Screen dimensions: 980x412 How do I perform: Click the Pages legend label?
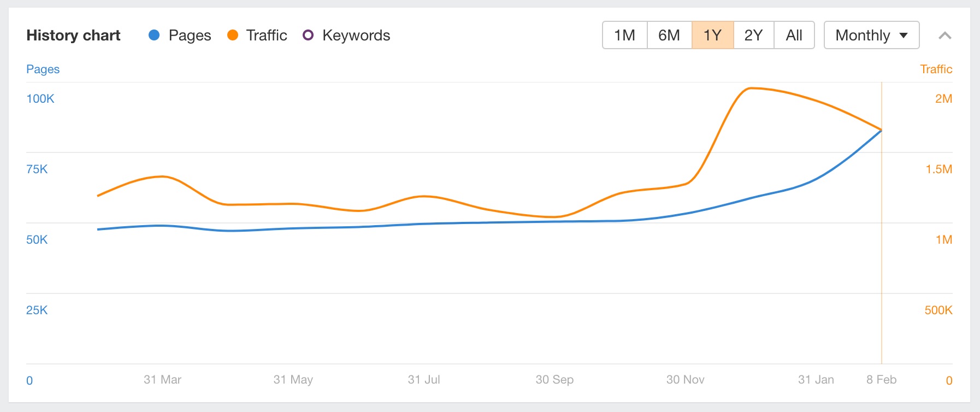point(190,36)
